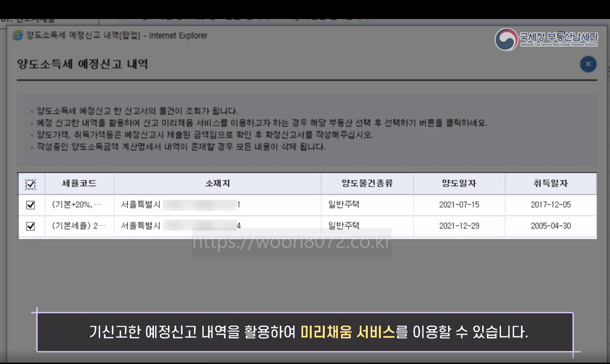Click the popup window title text
The image size is (610, 364).
pos(117,36)
